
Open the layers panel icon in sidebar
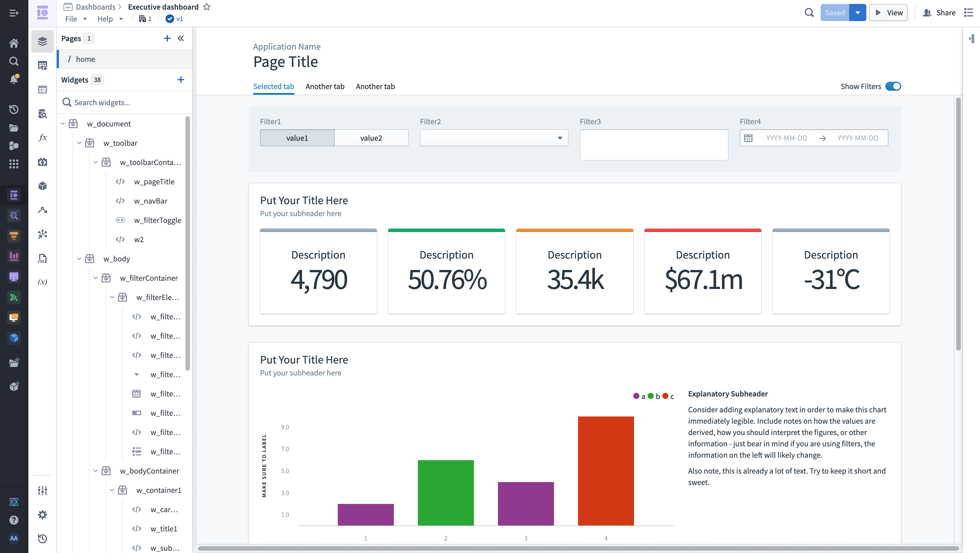(43, 41)
